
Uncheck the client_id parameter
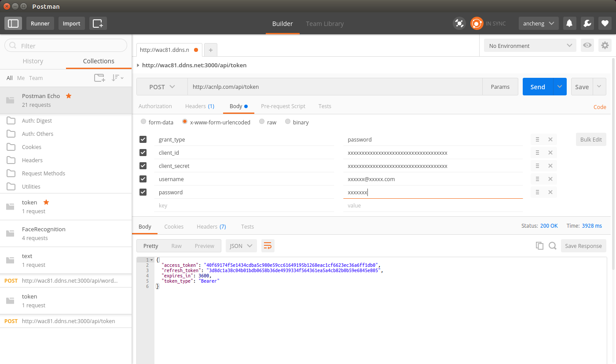(143, 153)
